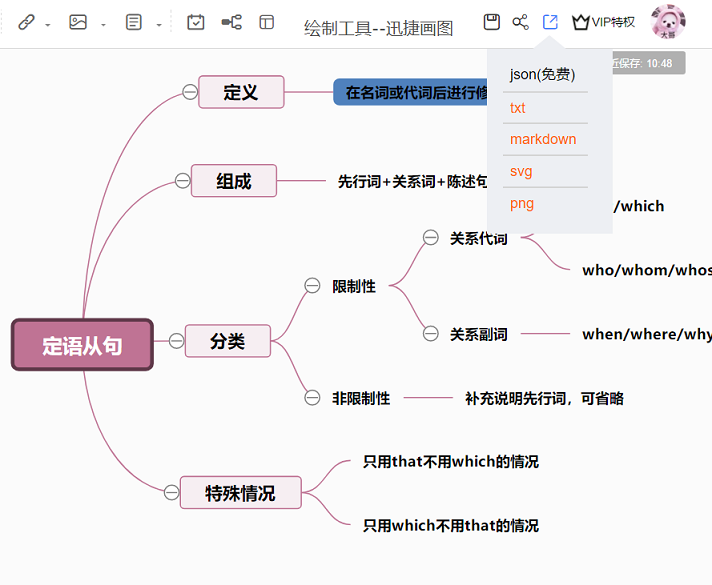This screenshot has width=712, height=585.
Task: Click the share icon
Action: coord(520,22)
